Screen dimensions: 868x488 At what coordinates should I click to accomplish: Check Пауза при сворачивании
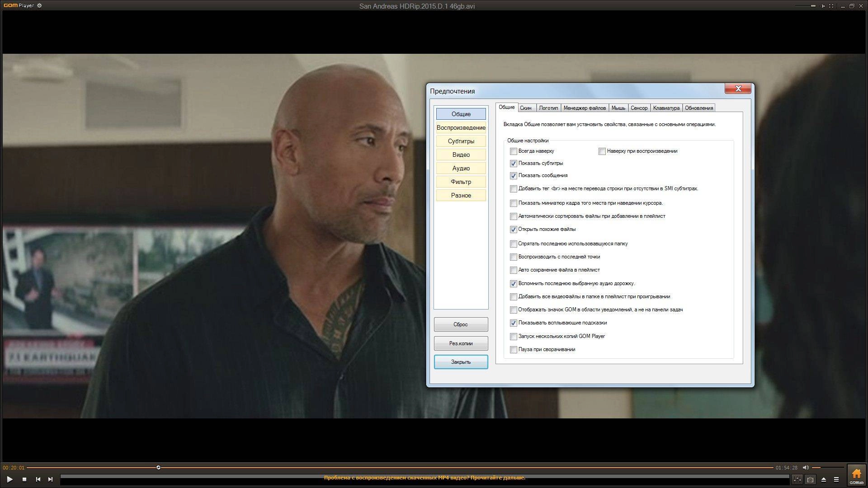pyautogui.click(x=513, y=350)
